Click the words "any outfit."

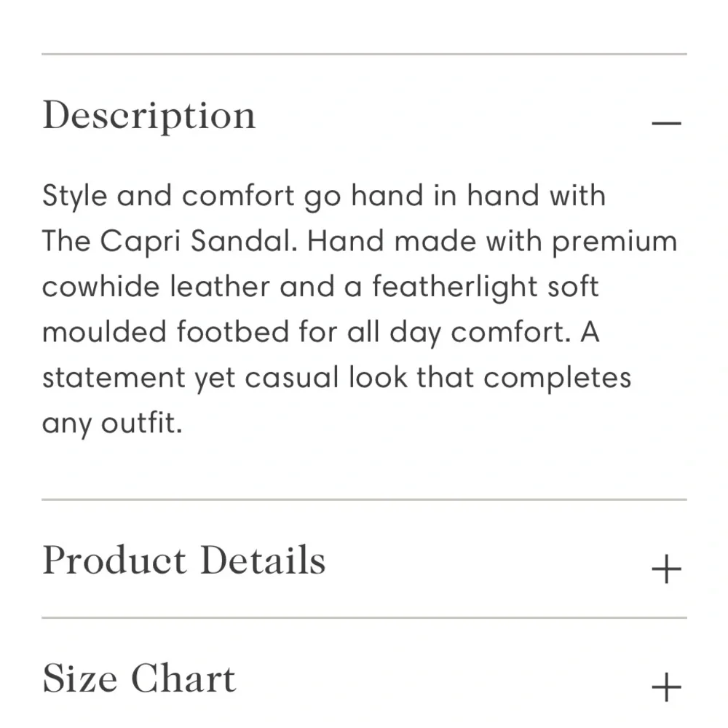(112, 423)
